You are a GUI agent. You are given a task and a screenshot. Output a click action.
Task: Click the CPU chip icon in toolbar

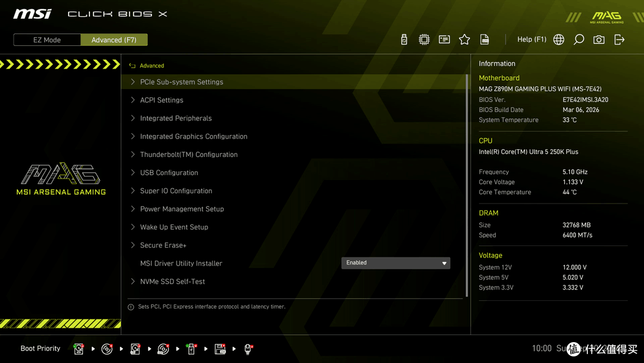(424, 39)
